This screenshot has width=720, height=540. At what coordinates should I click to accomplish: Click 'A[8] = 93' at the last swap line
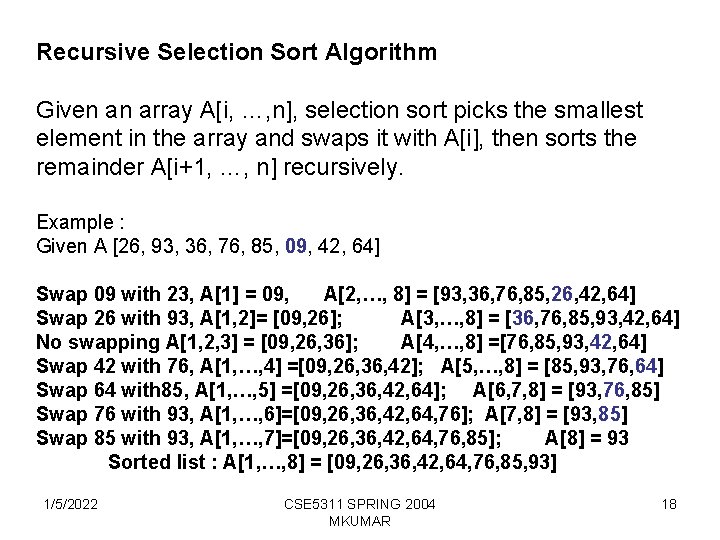(x=586, y=438)
